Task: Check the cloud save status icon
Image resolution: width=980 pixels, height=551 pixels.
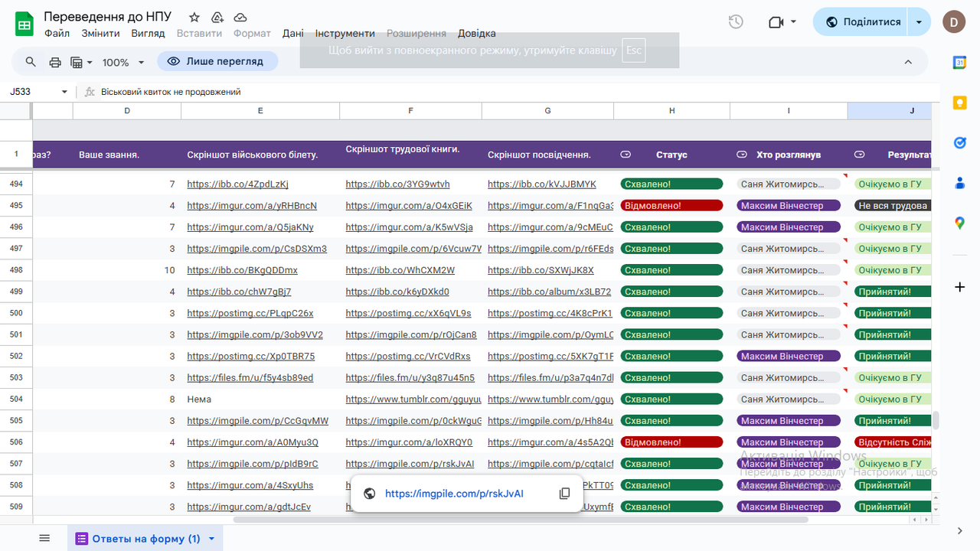Action: 240,18
